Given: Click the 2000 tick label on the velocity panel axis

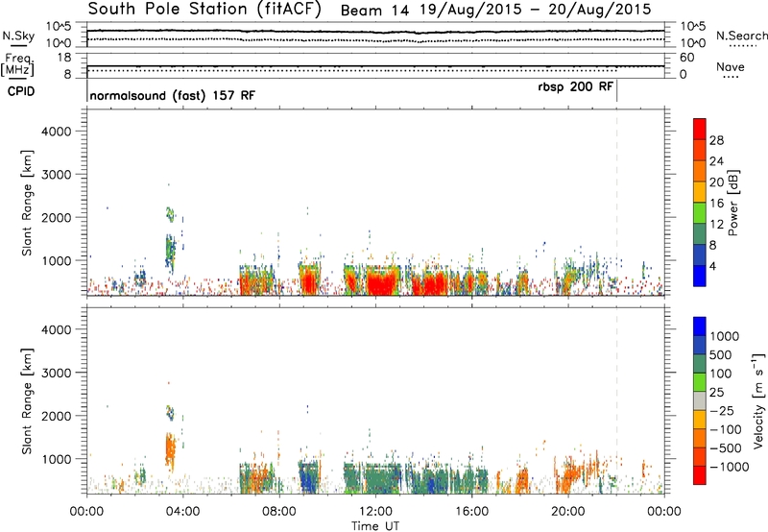Looking at the screenshot, I should tap(56, 416).
